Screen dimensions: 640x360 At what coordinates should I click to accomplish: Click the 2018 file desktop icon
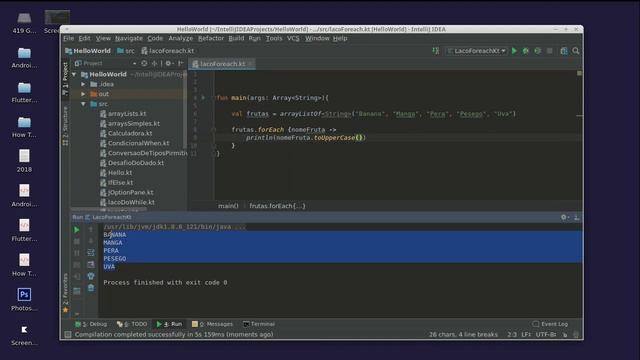coord(24,160)
